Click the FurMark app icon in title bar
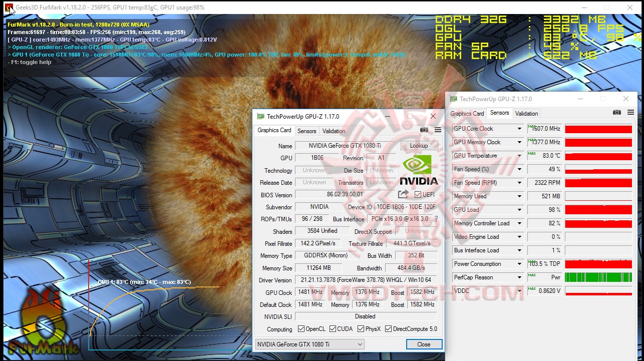 9,8
